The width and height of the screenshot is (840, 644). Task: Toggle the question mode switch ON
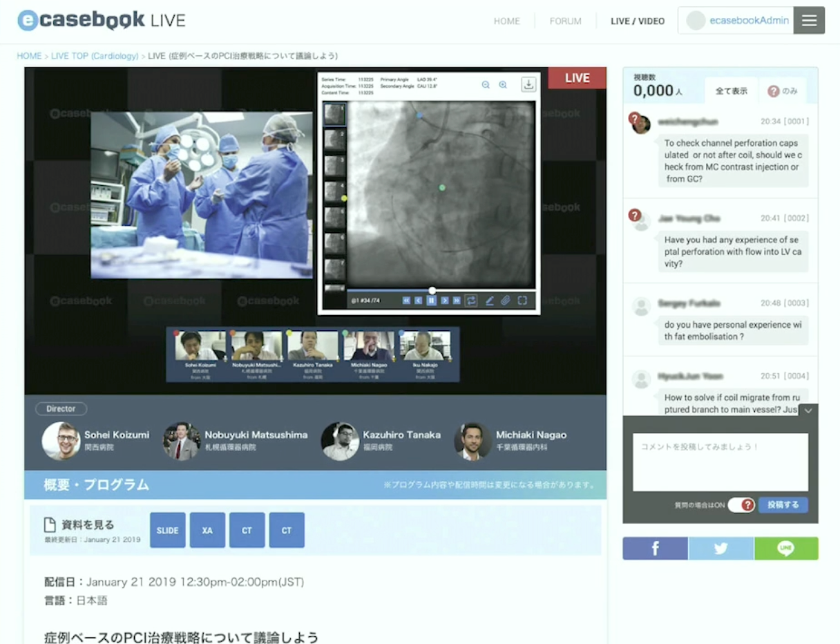(741, 505)
